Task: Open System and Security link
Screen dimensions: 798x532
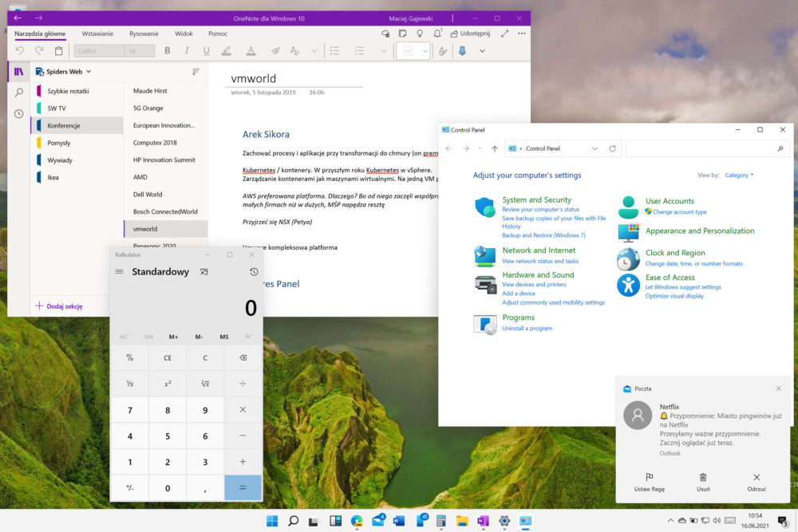Action: click(x=537, y=200)
